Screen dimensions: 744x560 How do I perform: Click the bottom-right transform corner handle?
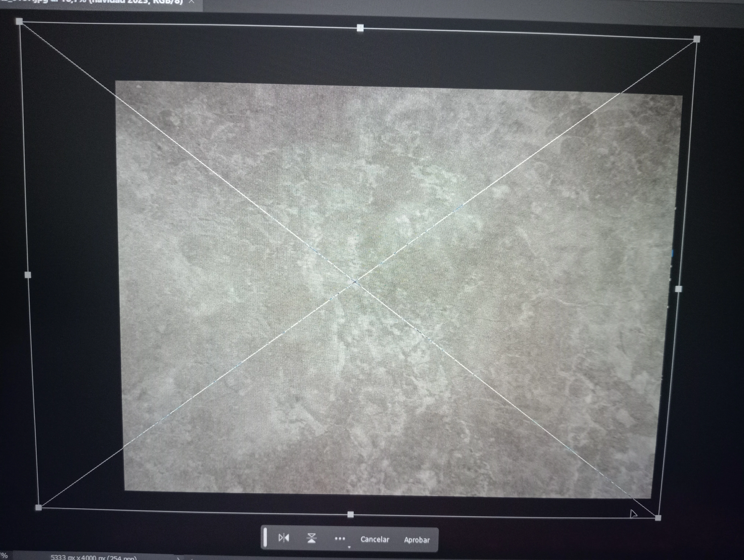[x=658, y=518]
